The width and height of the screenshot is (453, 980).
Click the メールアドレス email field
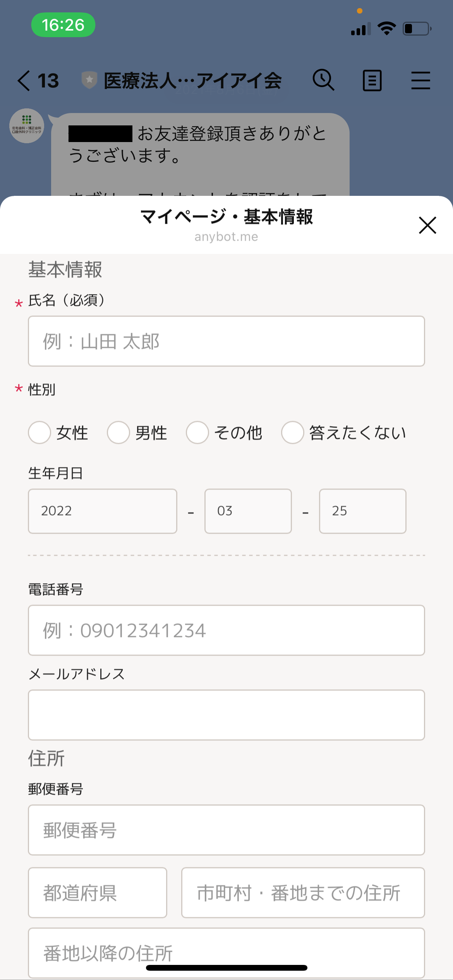(226, 715)
